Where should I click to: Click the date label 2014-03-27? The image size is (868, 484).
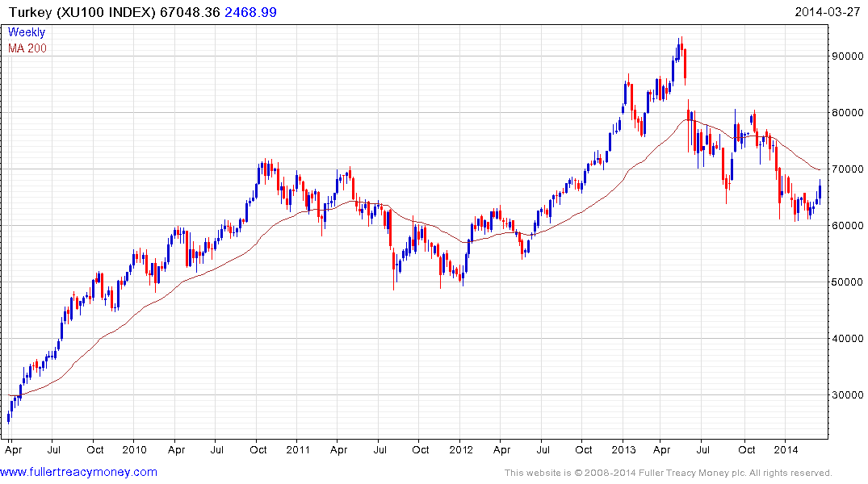tap(828, 11)
